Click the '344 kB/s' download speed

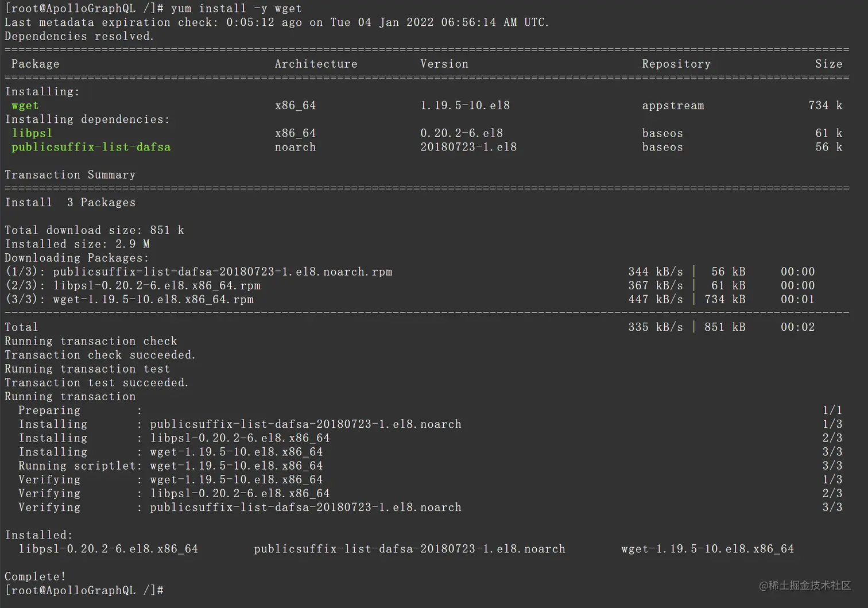(x=656, y=272)
